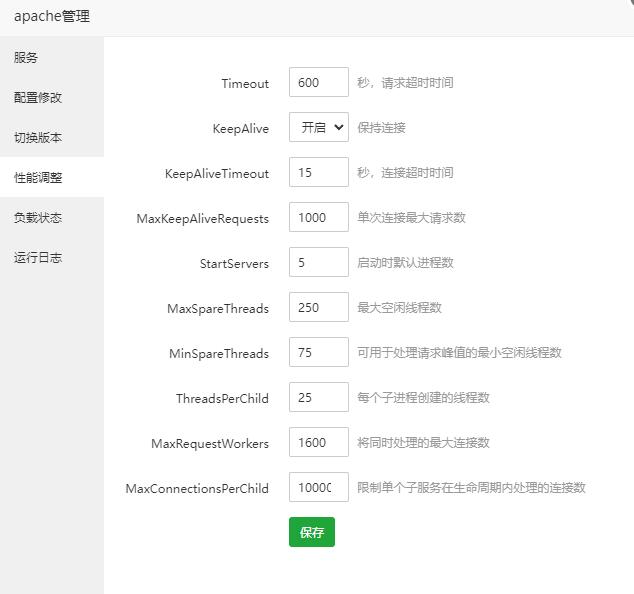Click the 单次连接最大请求数 hint text
634x594 pixels.
point(411,218)
